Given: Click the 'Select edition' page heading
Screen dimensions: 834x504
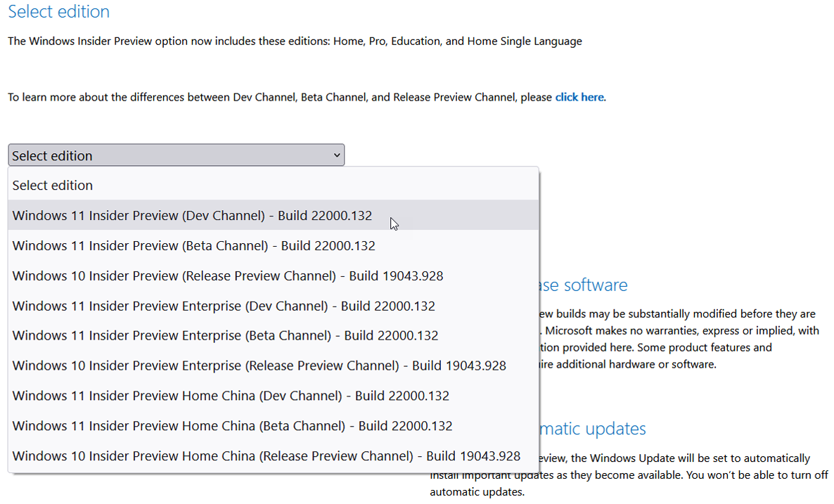Looking at the screenshot, I should click(58, 11).
